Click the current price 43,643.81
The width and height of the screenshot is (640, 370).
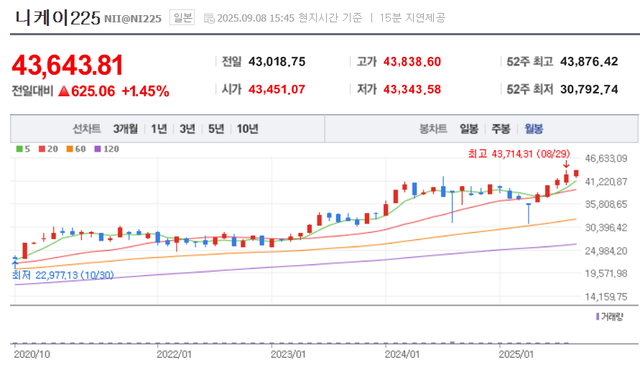tap(67, 65)
